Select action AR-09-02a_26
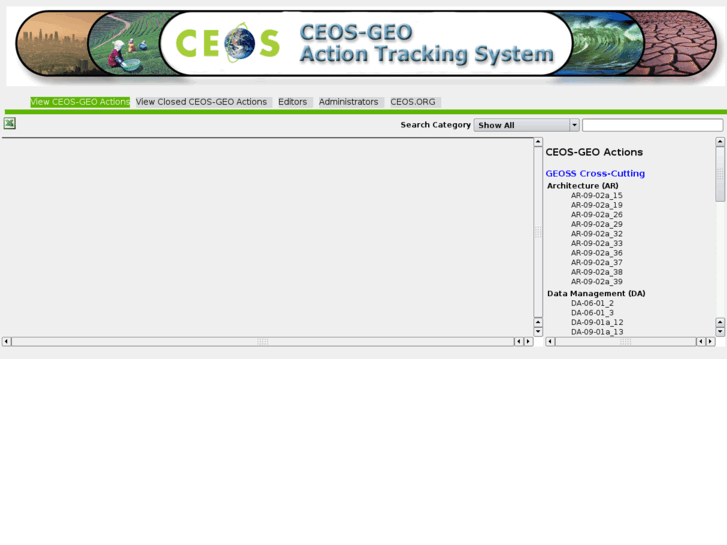The width and height of the screenshot is (727, 545). (597, 215)
